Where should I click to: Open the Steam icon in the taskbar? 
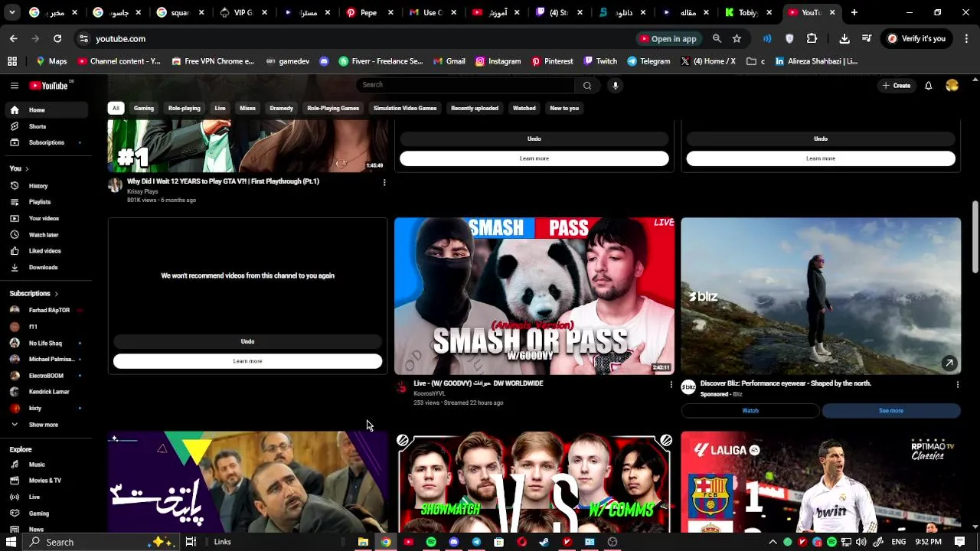(544, 542)
